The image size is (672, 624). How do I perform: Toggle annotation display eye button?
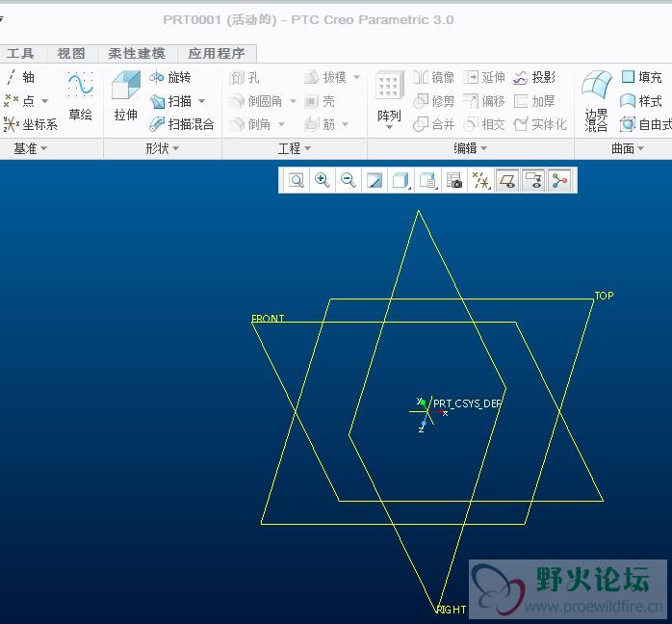(533, 180)
